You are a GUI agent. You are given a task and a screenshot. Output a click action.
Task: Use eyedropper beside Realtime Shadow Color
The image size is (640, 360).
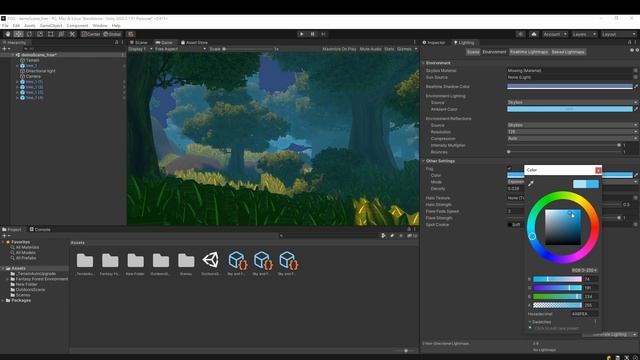tap(636, 87)
